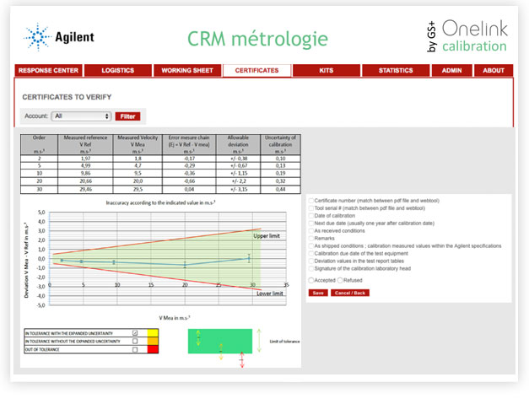Click the Onelink calibration logo
The height and width of the screenshot is (420, 529).
coord(467,35)
